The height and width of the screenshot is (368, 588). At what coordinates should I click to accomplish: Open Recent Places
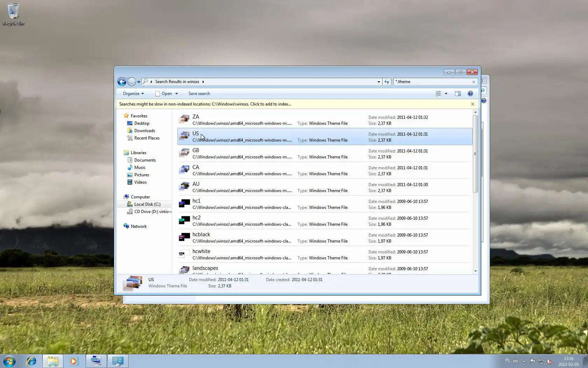147,138
